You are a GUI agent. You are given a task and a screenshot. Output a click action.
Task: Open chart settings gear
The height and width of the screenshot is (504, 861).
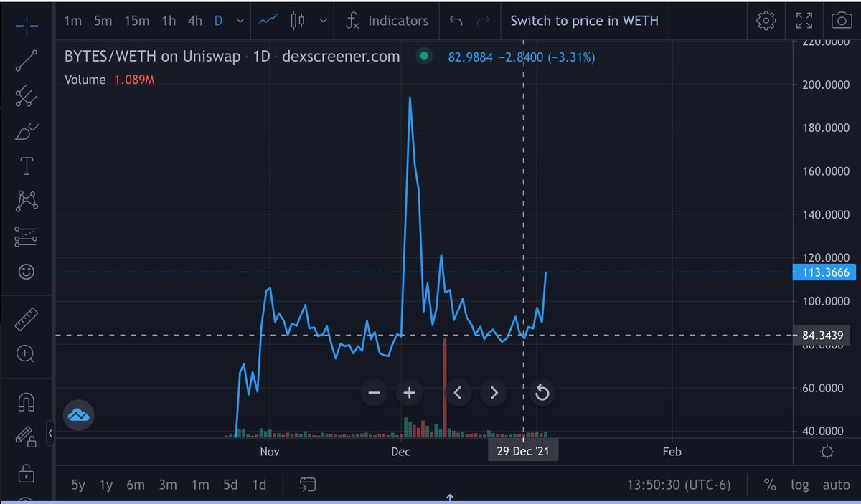click(x=766, y=21)
